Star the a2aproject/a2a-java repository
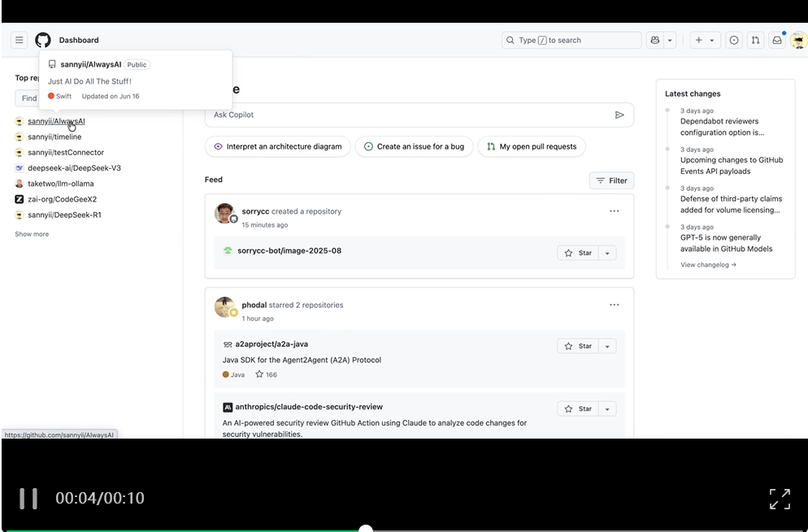Viewport: 808px width, 532px height. pyautogui.click(x=578, y=346)
